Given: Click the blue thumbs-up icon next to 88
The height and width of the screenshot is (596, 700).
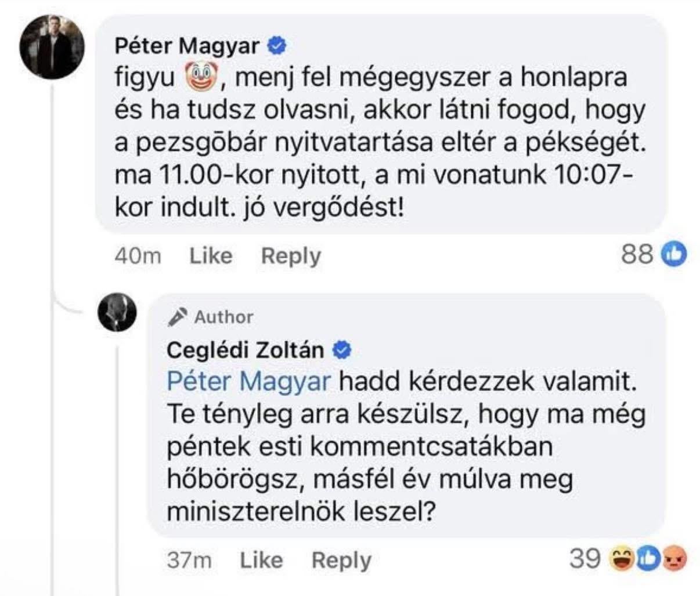Looking at the screenshot, I should pyautogui.click(x=673, y=254).
